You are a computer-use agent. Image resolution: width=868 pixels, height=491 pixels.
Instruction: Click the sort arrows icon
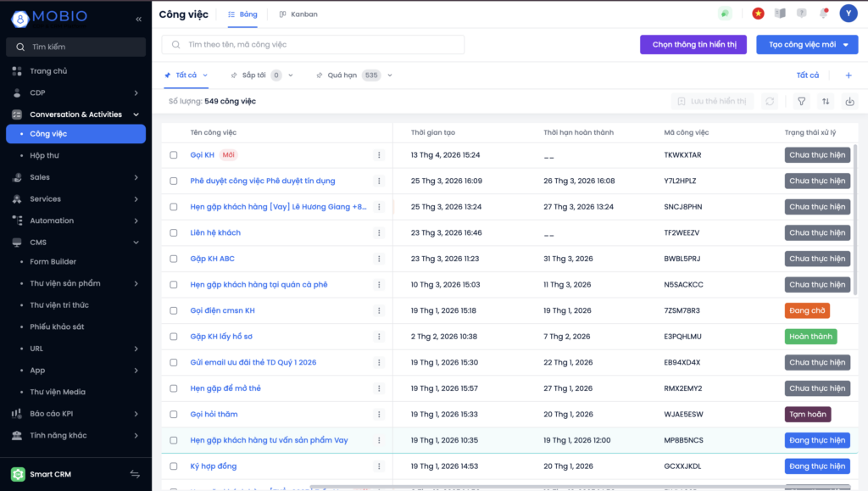pos(826,101)
